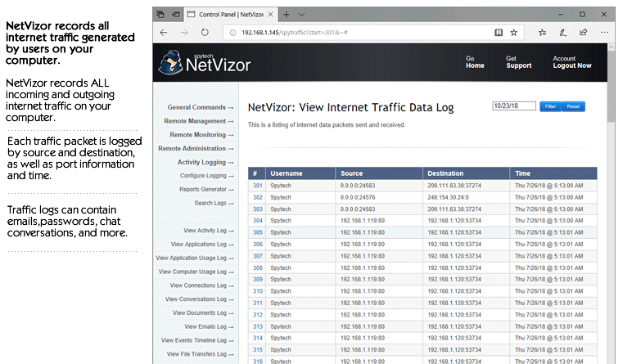Open traffic entry 302 link
623x364 pixels.
tap(257, 197)
